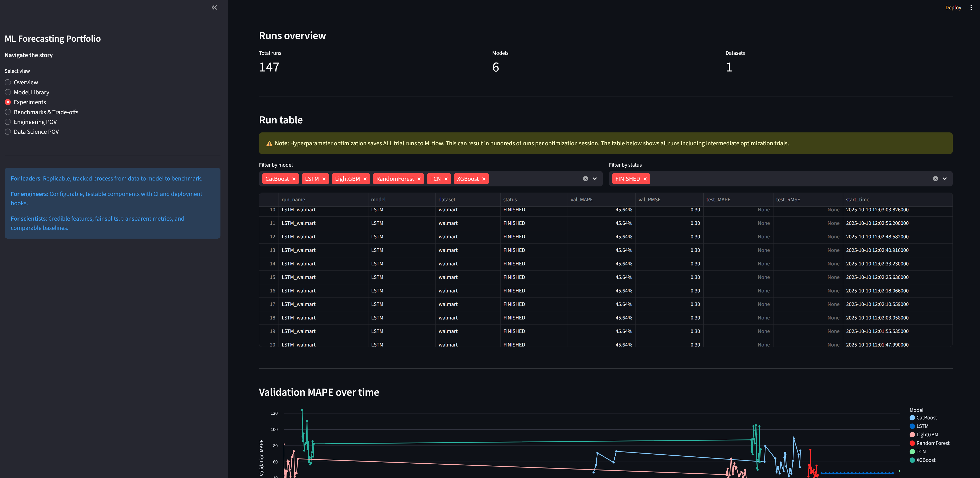This screenshot has height=478, width=980.
Task: Clear all model filters with the circle-x icon
Action: coord(586,179)
